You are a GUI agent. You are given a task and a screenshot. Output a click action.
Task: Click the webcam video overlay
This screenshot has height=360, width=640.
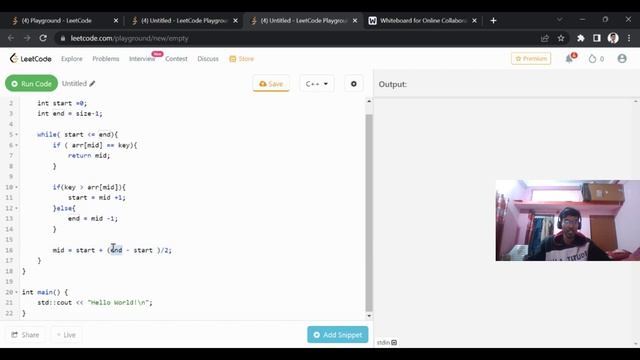click(568, 220)
